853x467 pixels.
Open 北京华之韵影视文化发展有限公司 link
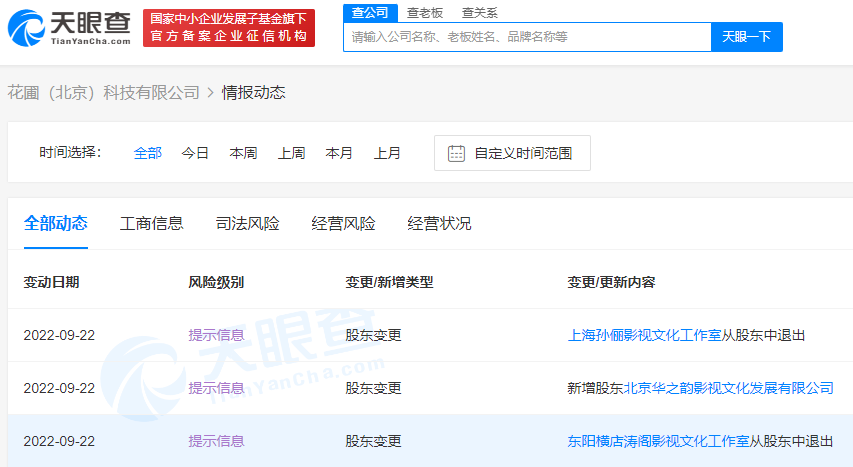coord(728,388)
